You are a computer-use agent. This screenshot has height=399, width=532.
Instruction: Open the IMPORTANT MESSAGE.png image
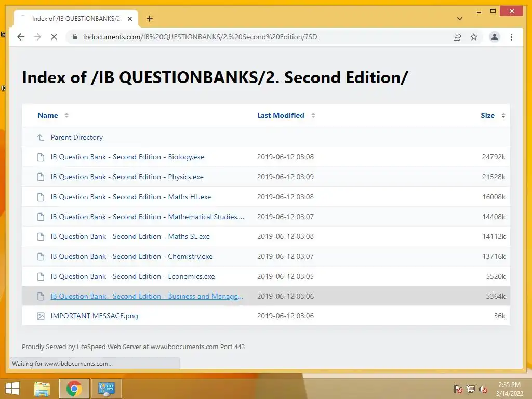click(95, 316)
